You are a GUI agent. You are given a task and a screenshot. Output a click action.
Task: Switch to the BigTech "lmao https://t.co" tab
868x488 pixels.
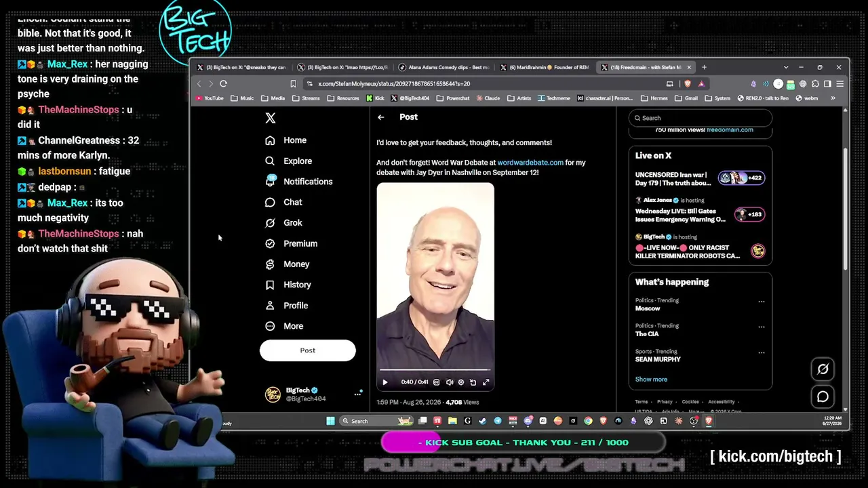point(343,68)
